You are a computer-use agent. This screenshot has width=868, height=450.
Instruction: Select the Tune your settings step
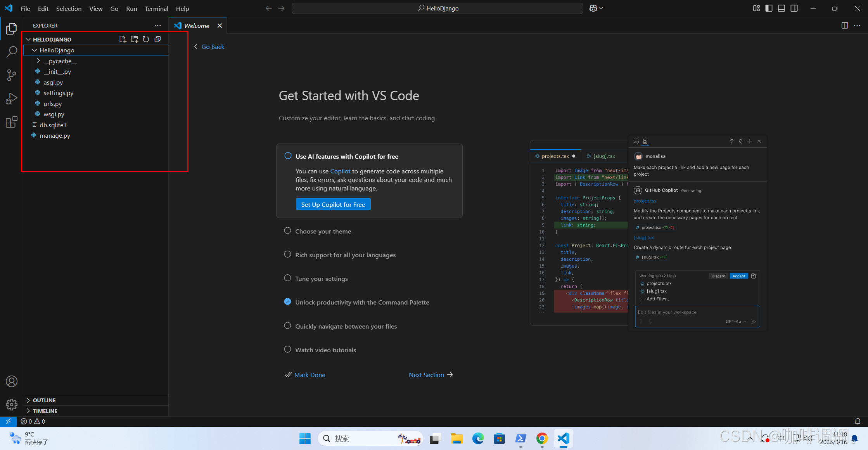click(321, 279)
